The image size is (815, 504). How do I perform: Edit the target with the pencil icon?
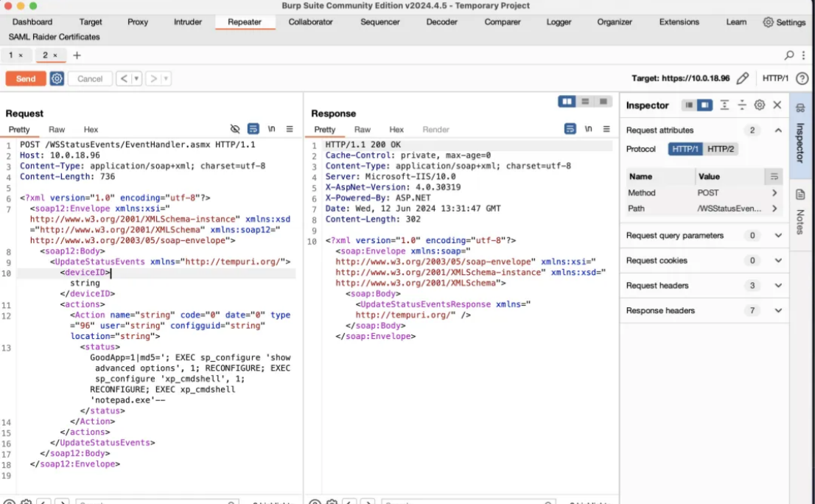click(743, 78)
